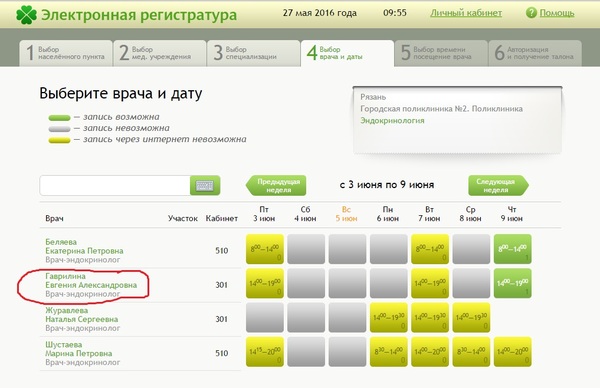Click Шустаева gray slot on 5 июн

coord(347,352)
